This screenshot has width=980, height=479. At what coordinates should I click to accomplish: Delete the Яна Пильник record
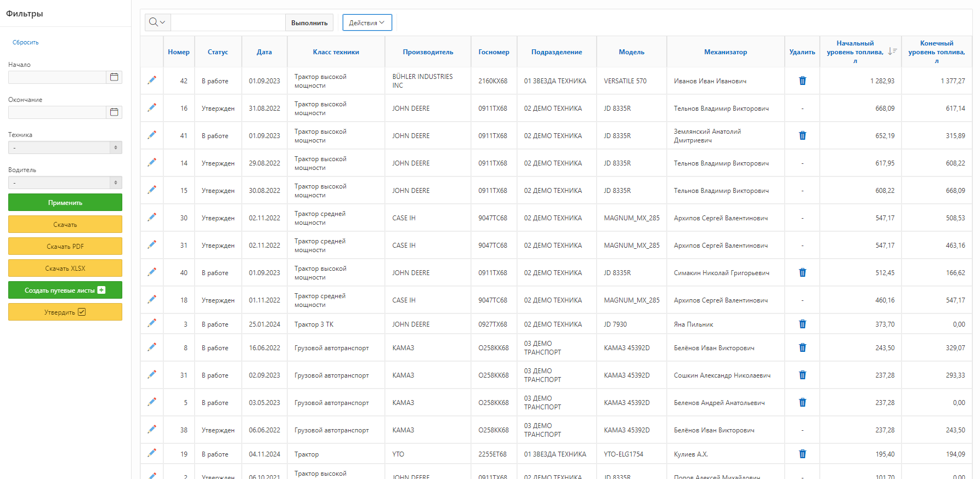pyautogui.click(x=802, y=324)
